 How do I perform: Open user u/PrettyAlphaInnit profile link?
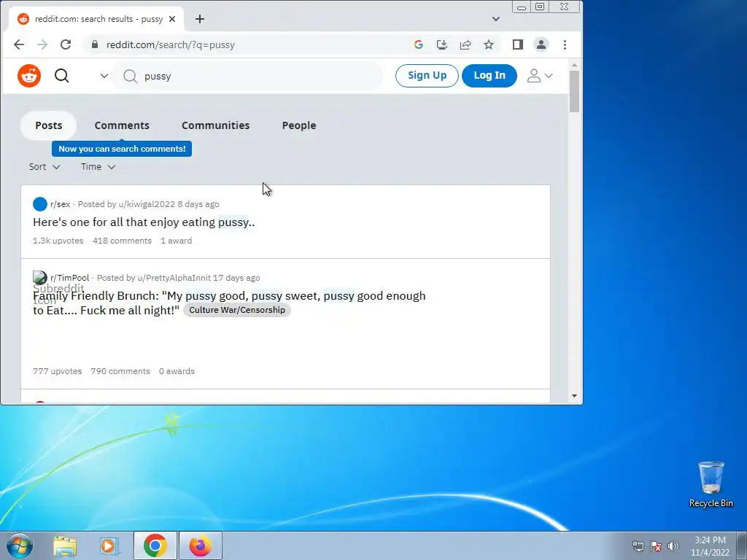174,278
